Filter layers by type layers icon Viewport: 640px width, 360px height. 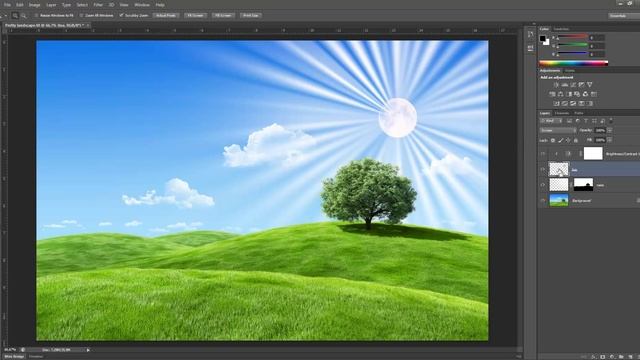point(586,121)
